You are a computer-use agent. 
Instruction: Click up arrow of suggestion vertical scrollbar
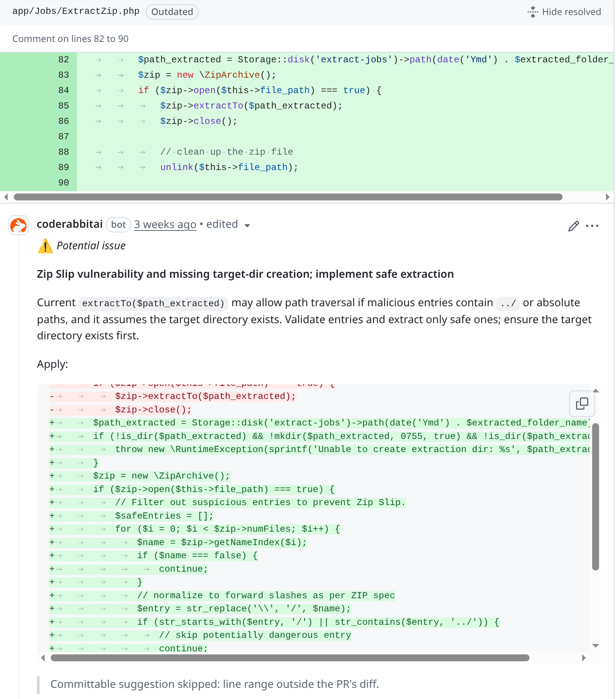[x=596, y=391]
